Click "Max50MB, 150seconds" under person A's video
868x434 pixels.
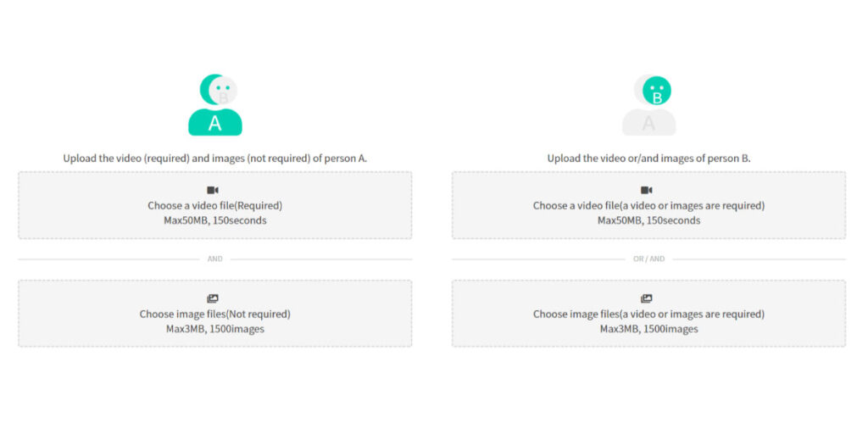(215, 221)
